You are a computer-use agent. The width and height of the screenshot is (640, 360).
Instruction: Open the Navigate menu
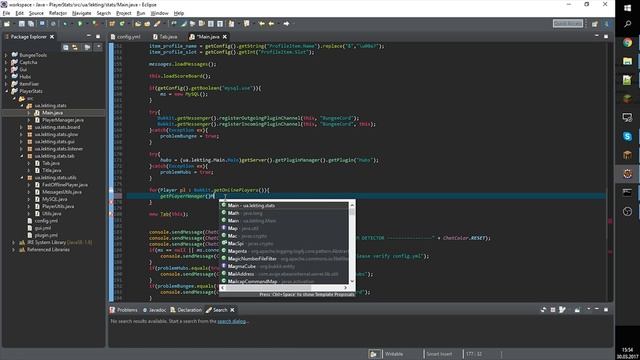click(82, 13)
